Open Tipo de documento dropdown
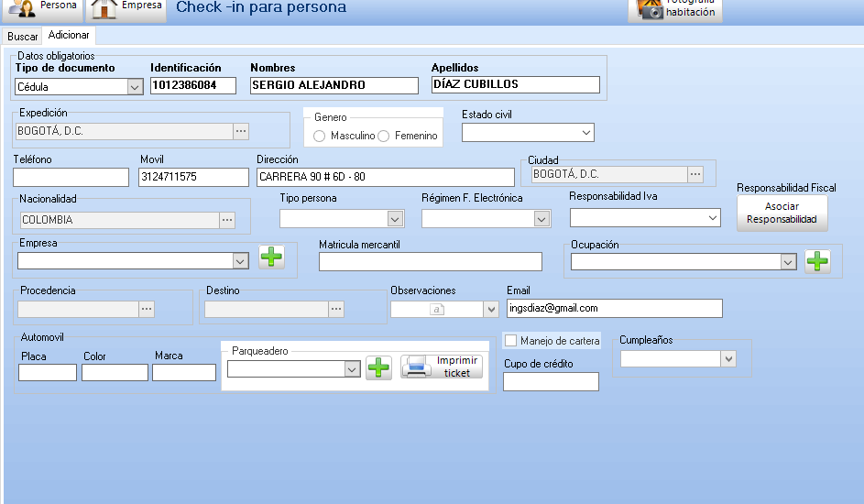 (x=135, y=87)
